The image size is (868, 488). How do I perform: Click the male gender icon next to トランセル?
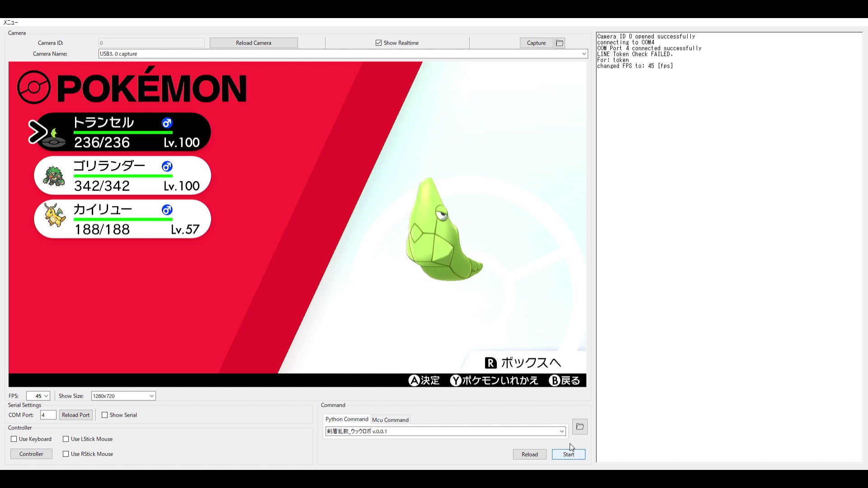(167, 123)
